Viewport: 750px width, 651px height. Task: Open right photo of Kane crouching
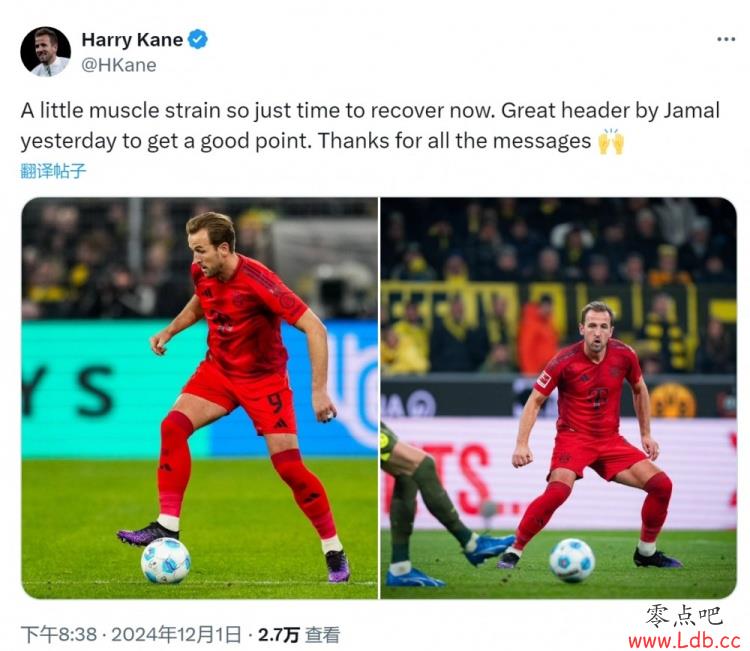559,398
